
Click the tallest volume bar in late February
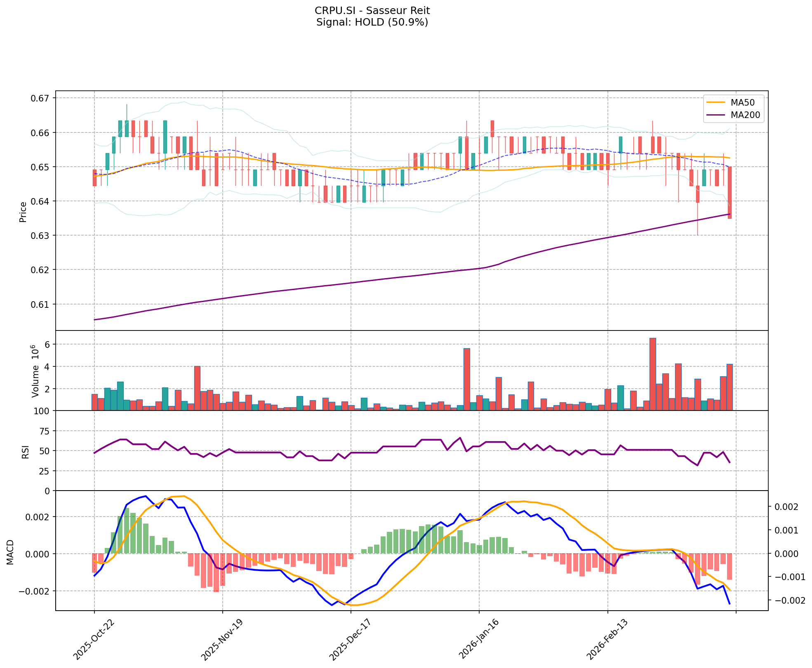[x=652, y=374]
